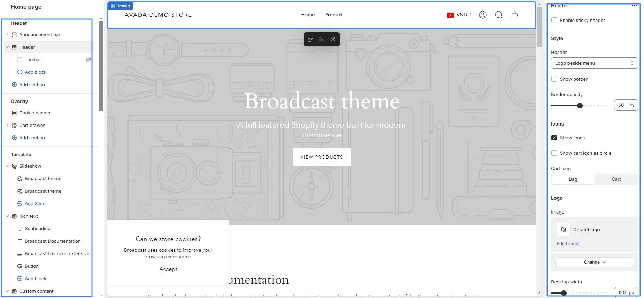Click the Slideshow section icon
The height and width of the screenshot is (298, 644).
14,166
